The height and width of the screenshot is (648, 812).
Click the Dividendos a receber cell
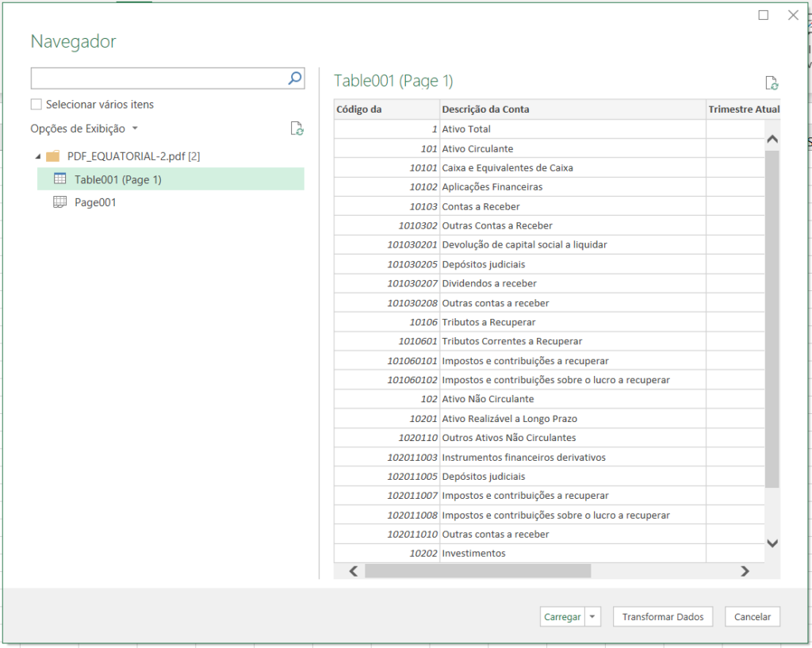pos(573,283)
